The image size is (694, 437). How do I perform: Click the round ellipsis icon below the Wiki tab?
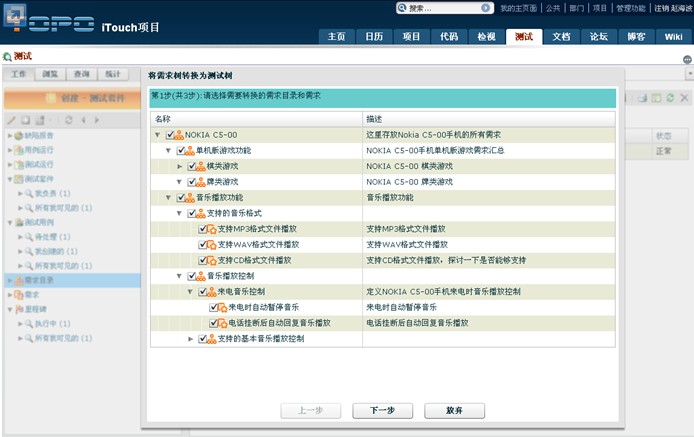pos(687,59)
